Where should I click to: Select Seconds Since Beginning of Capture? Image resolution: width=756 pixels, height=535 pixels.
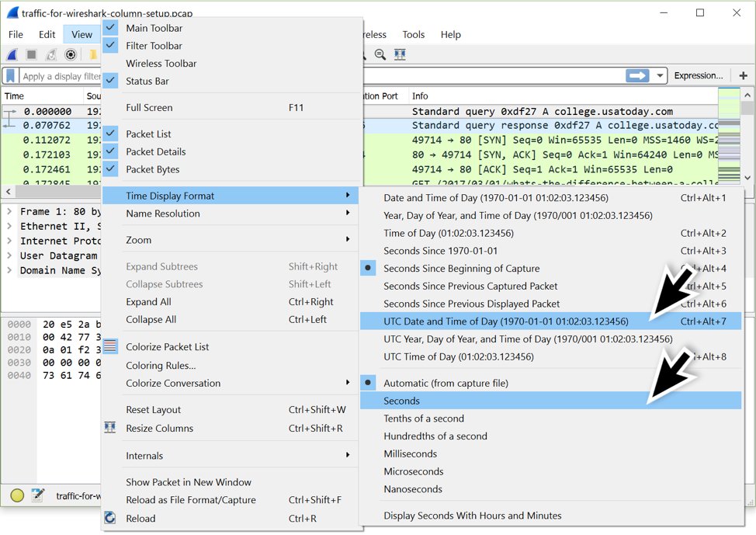coord(550,268)
